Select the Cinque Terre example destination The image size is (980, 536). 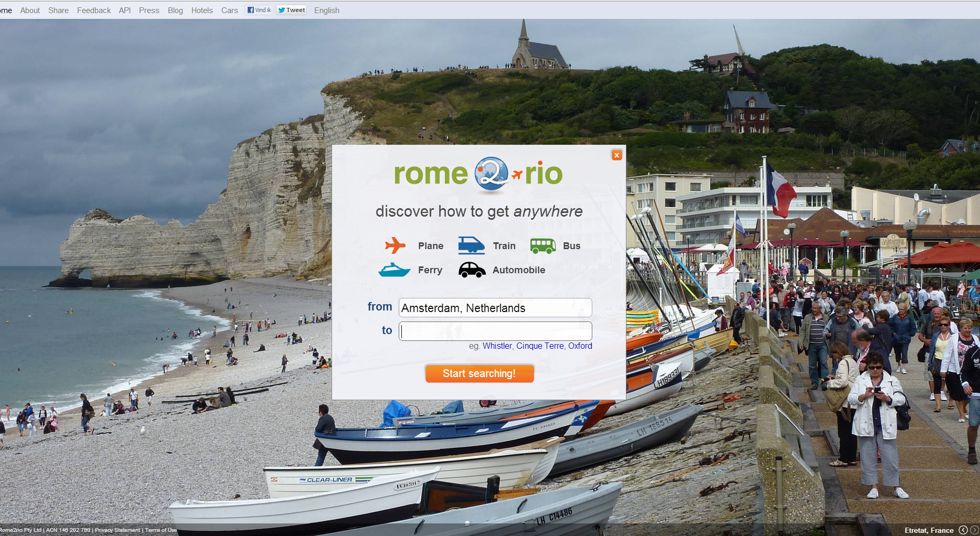tap(540, 346)
